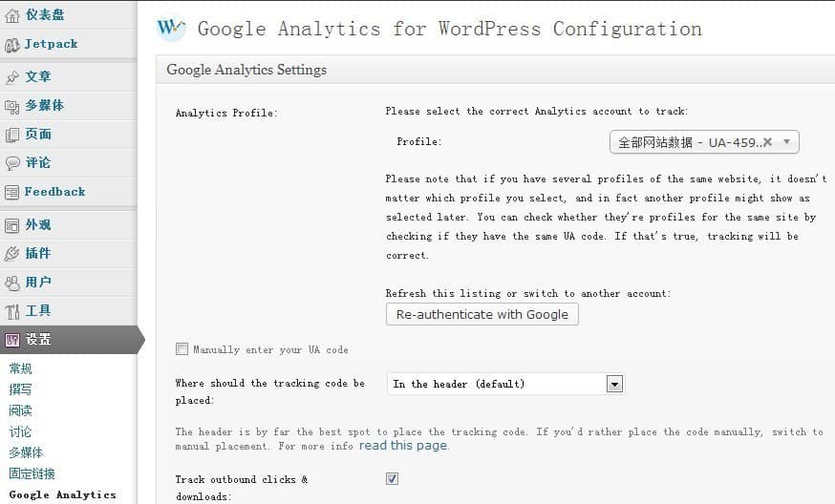Open the 'read this page' link

402,446
